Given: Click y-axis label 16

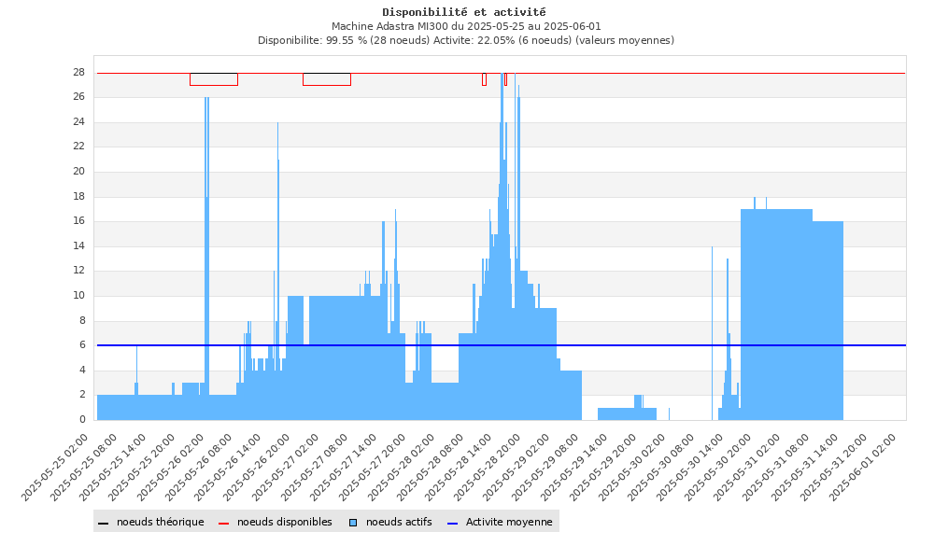Looking at the screenshot, I should (78, 221).
